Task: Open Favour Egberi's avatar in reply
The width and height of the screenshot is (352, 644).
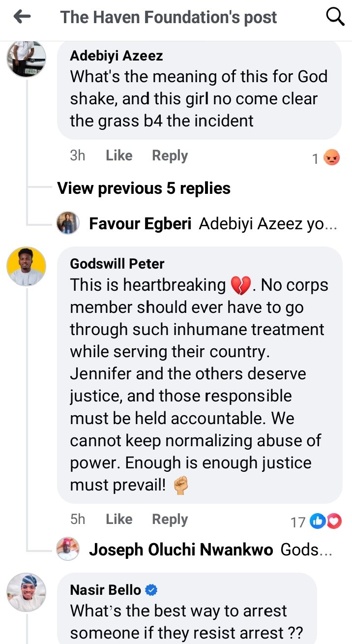Action: [x=68, y=223]
